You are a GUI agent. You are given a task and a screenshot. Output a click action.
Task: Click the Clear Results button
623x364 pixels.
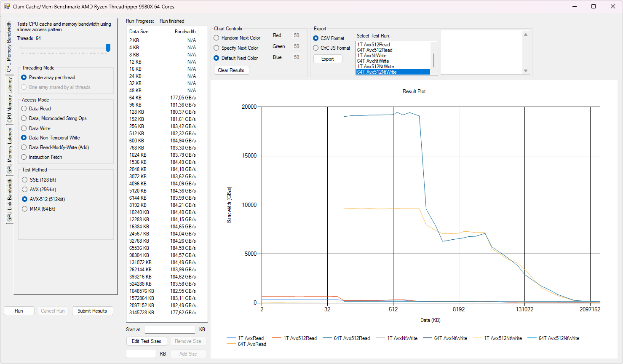point(231,70)
